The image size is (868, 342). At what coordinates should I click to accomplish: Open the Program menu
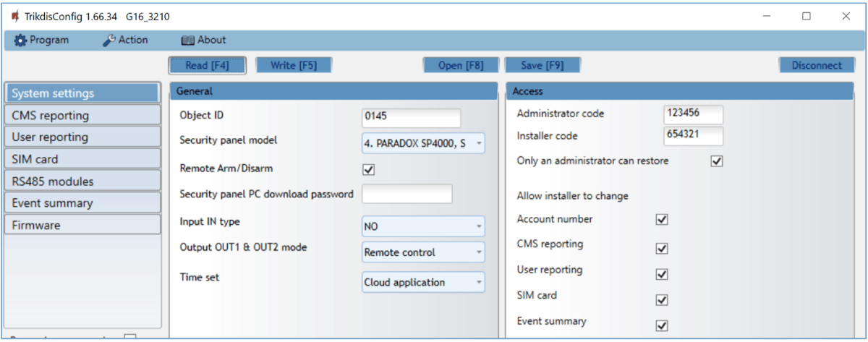coord(42,40)
